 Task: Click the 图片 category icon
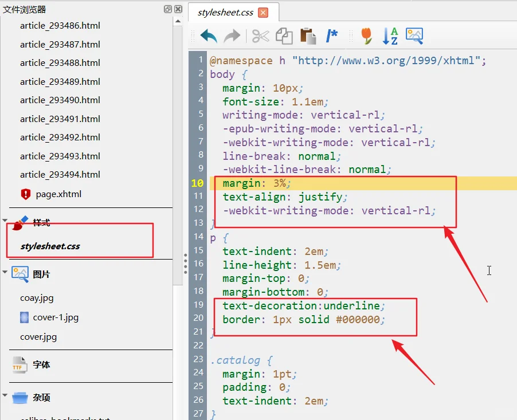20,274
